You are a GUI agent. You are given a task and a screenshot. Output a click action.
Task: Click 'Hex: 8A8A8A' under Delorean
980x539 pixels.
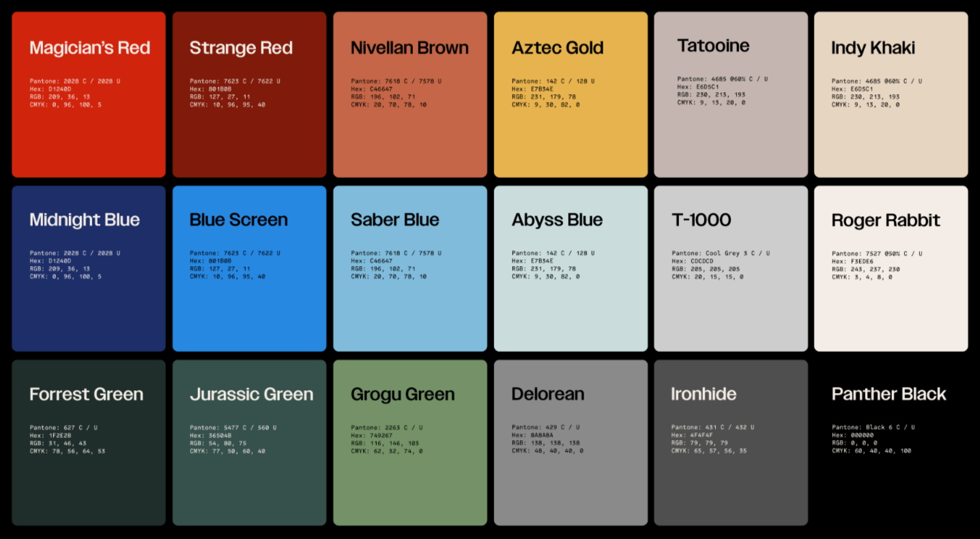tap(533, 435)
